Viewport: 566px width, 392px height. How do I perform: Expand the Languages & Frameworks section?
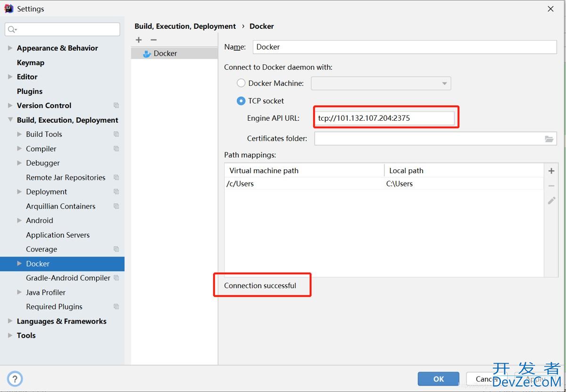tap(10, 321)
